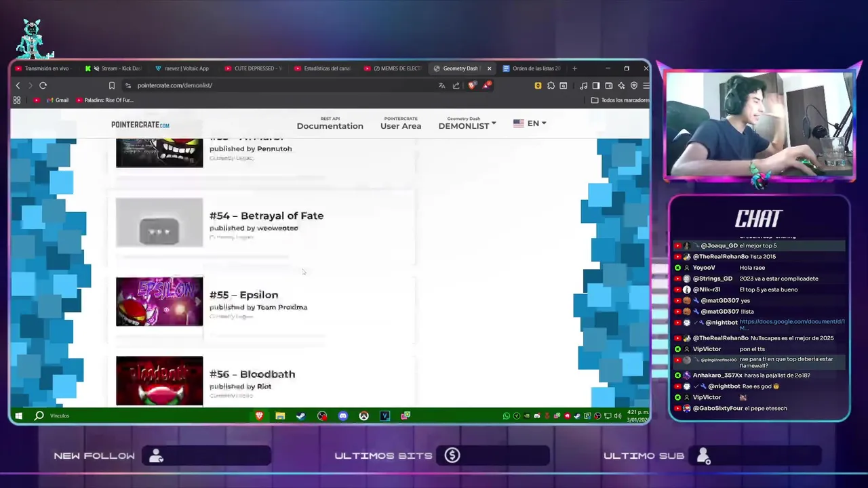Close the Geometry Dash tab
868x488 pixels.
pyautogui.click(x=489, y=68)
